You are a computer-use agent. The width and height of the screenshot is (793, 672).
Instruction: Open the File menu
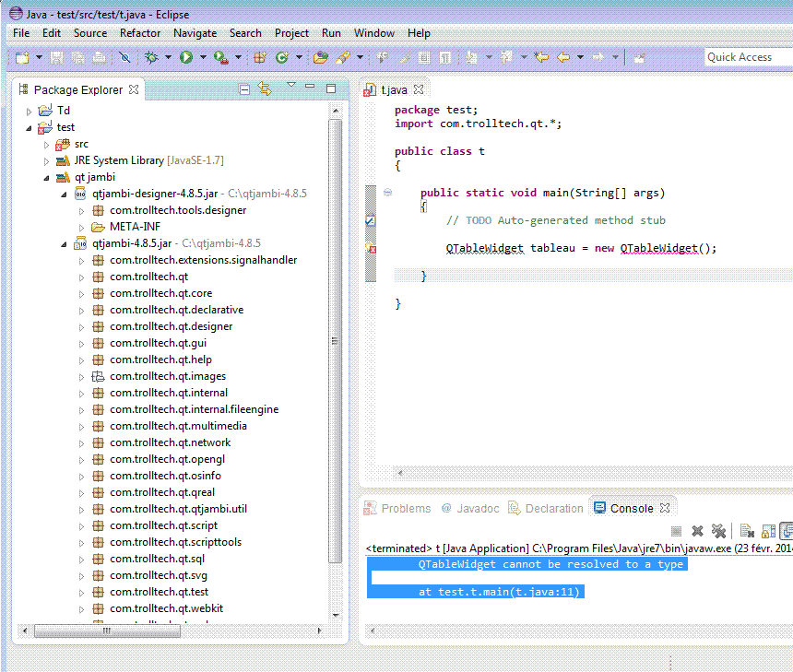click(x=21, y=33)
